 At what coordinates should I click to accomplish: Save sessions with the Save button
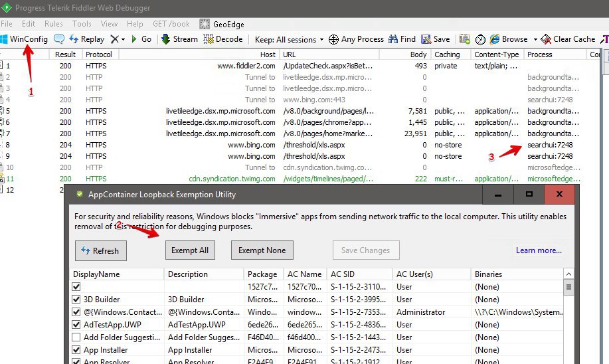pyautogui.click(x=436, y=39)
